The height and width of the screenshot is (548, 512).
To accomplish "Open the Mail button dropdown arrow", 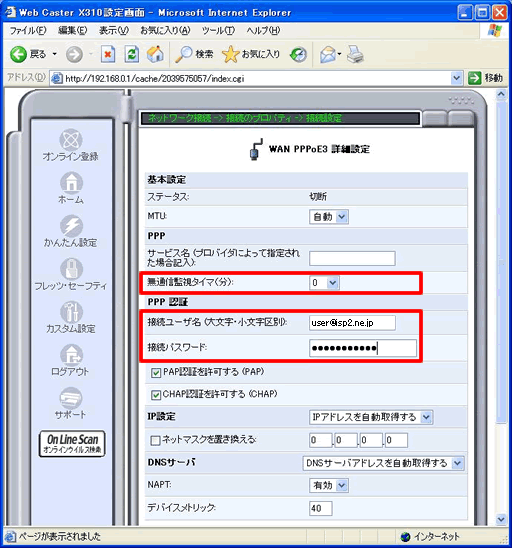I will [339, 55].
